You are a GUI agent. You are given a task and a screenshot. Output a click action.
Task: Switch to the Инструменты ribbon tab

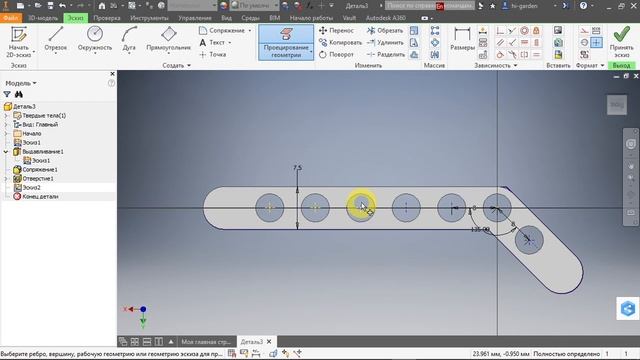149,18
